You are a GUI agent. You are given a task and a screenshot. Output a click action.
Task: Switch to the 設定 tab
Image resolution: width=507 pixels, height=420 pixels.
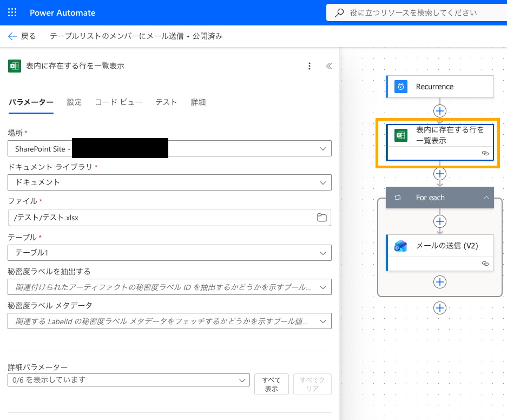click(x=74, y=102)
